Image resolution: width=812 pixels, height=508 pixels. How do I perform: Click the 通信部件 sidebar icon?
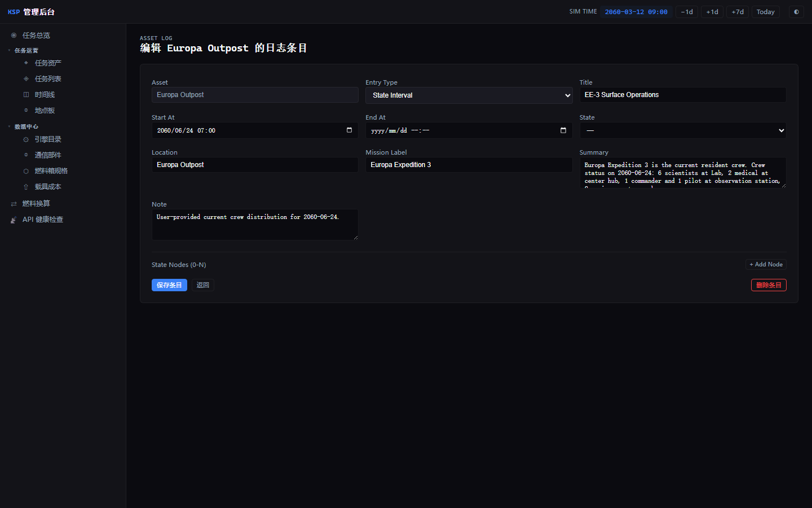point(26,155)
